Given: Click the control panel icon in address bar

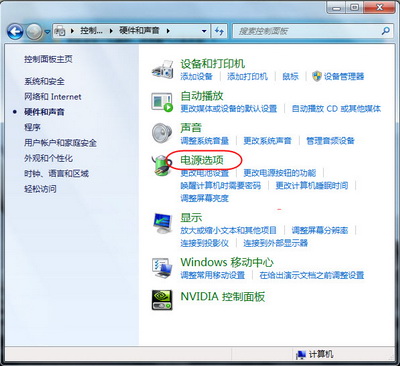Looking at the screenshot, I should coord(60,31).
